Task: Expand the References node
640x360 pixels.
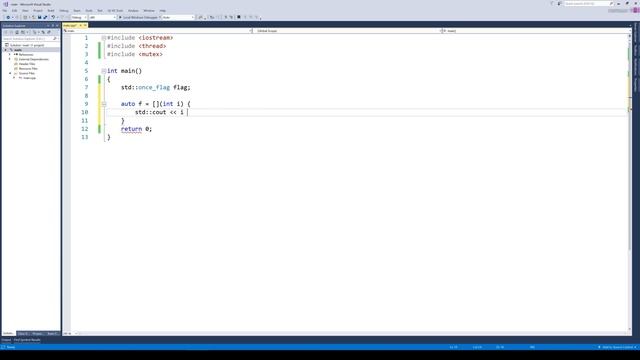Action: click(x=10, y=54)
